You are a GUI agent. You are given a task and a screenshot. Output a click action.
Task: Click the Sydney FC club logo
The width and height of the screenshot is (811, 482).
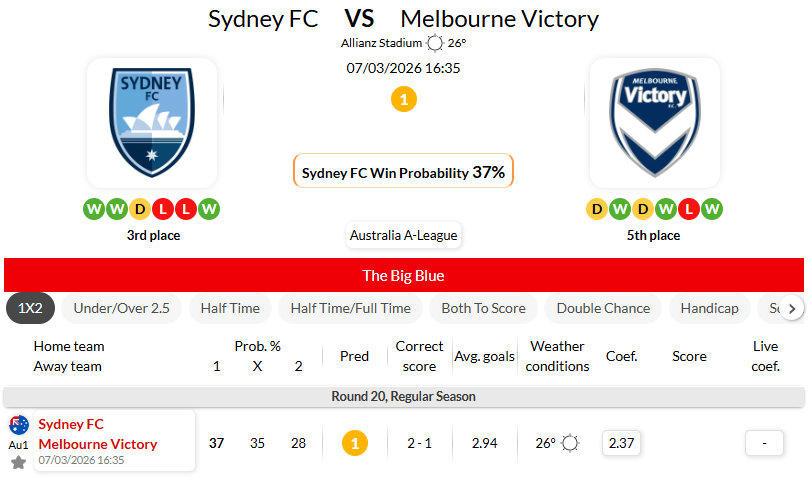coord(152,122)
